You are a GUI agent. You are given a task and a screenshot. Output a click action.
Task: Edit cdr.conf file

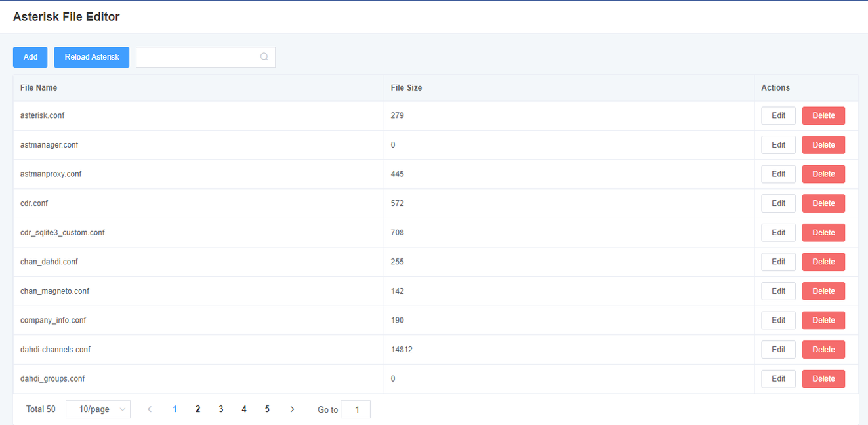pyautogui.click(x=778, y=203)
